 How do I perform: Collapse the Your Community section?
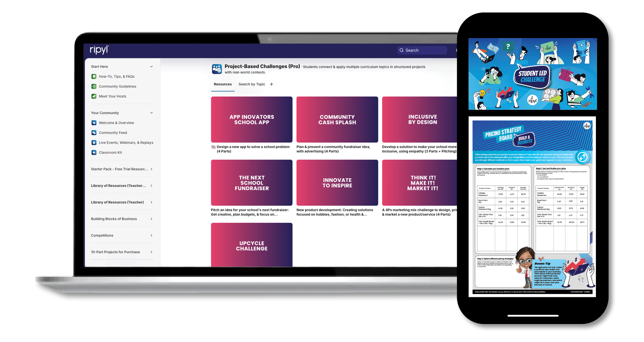click(x=151, y=113)
